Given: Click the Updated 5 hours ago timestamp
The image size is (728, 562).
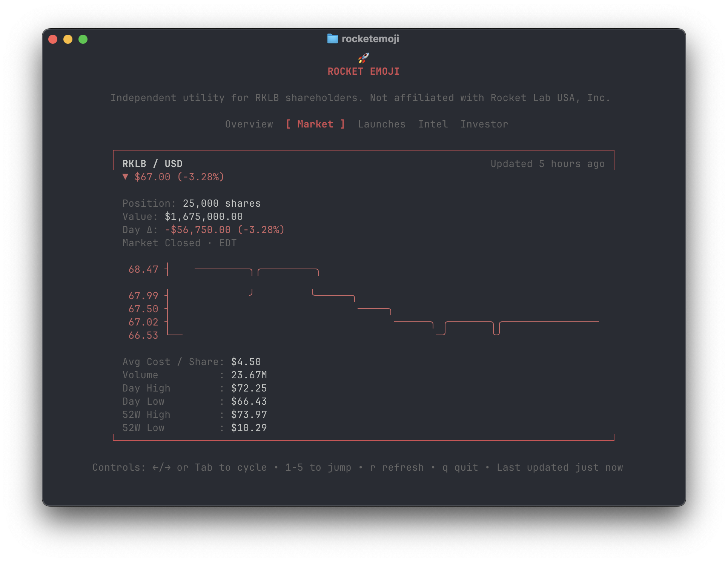Looking at the screenshot, I should tap(547, 163).
